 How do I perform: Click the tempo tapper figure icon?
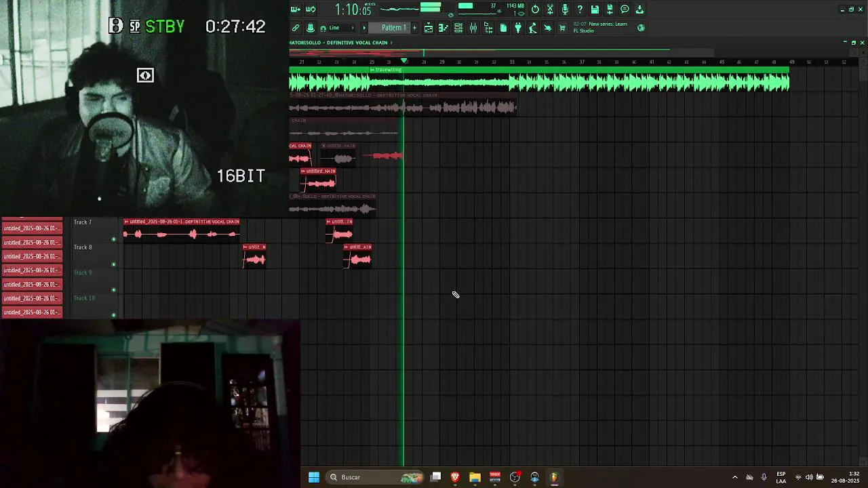533,28
